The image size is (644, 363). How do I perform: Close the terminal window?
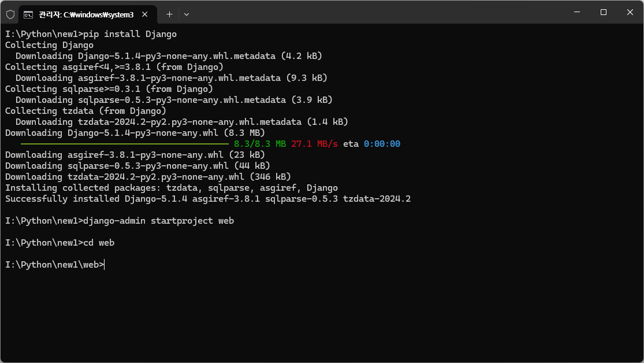[x=630, y=12]
